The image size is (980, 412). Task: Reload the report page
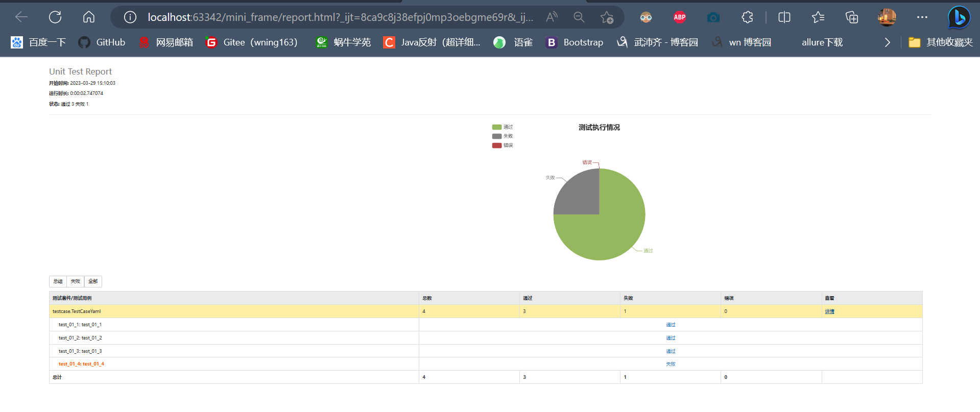coord(55,17)
